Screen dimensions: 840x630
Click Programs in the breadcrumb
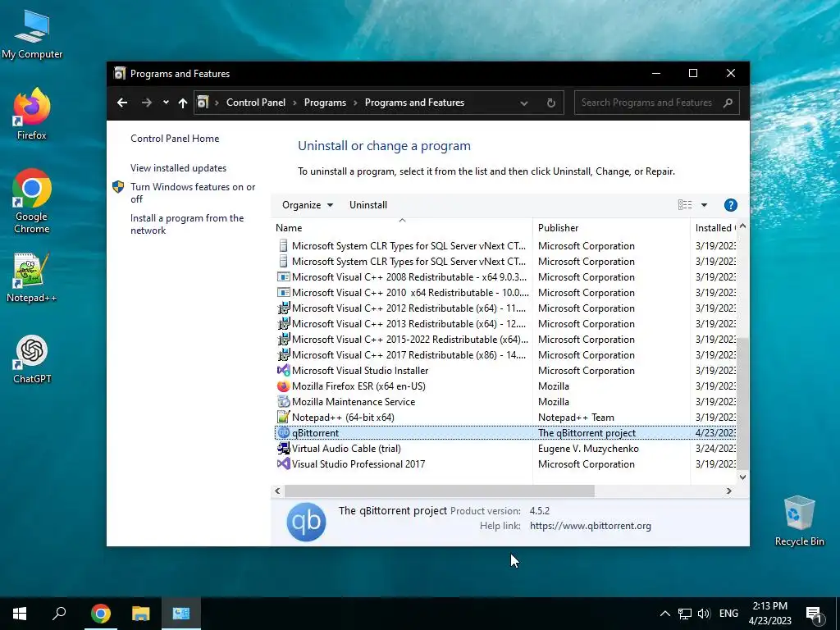pyautogui.click(x=325, y=103)
